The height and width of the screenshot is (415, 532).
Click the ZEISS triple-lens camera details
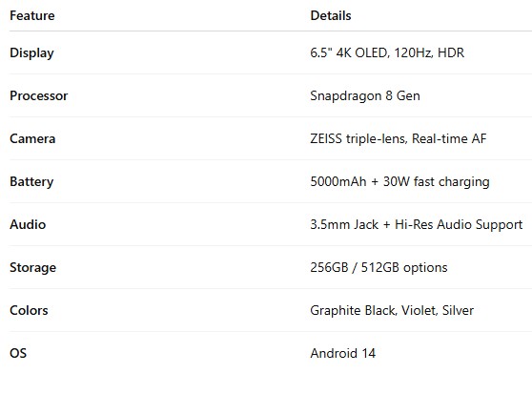pyautogui.click(x=399, y=138)
